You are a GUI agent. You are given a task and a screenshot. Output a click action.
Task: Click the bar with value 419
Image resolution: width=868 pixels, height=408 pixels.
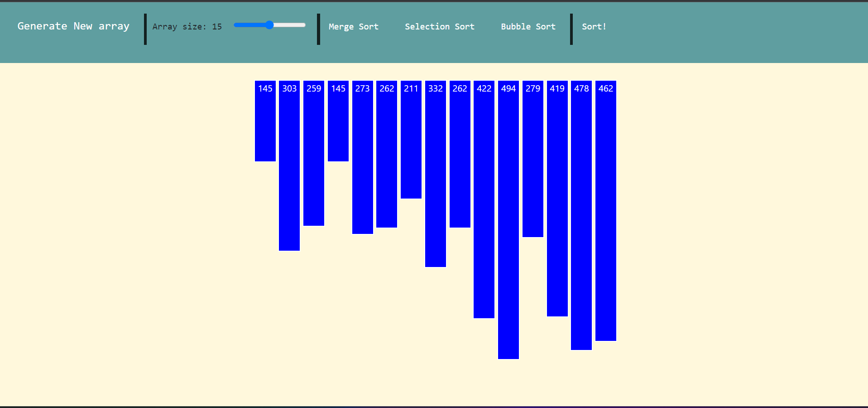click(x=557, y=199)
